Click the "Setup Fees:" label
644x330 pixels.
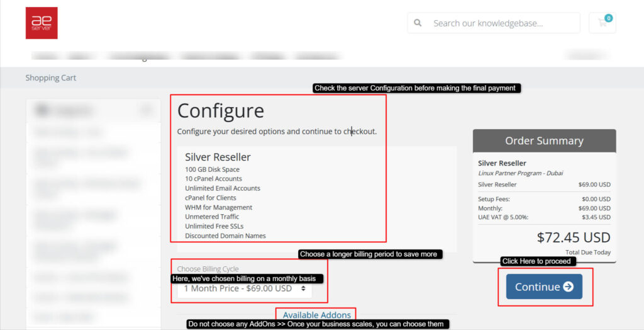tap(494, 199)
